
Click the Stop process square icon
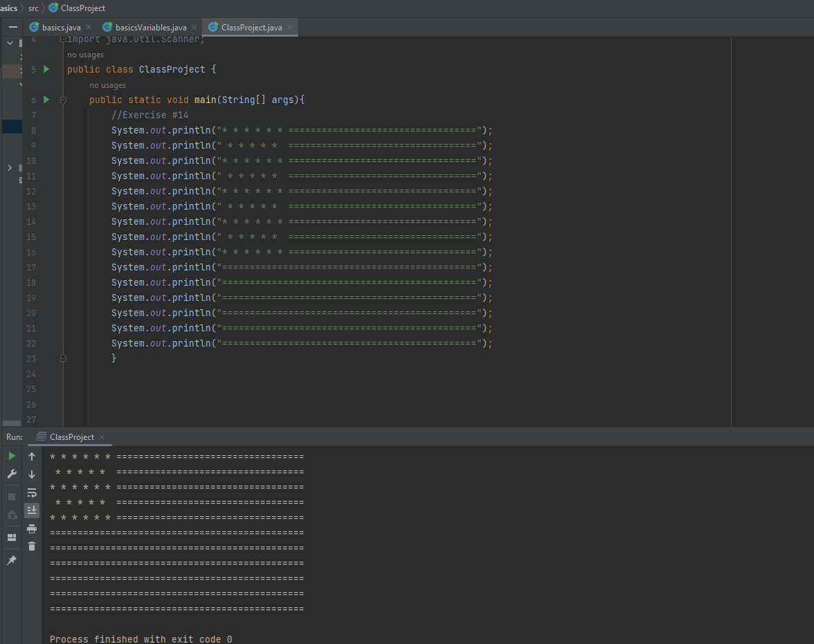click(x=12, y=497)
